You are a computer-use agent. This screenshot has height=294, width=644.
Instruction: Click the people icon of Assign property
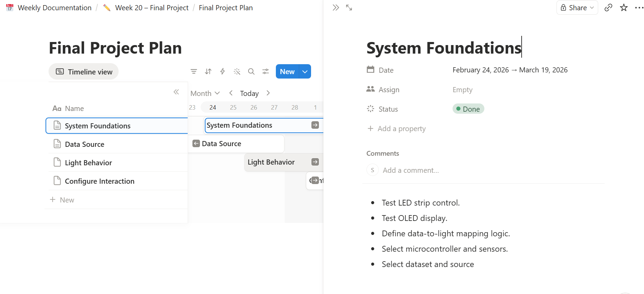371,89
